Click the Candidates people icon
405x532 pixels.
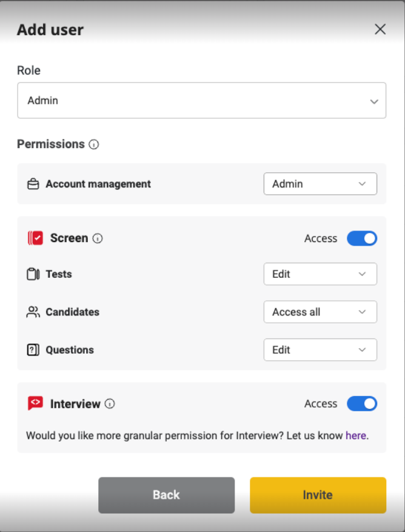pos(33,312)
